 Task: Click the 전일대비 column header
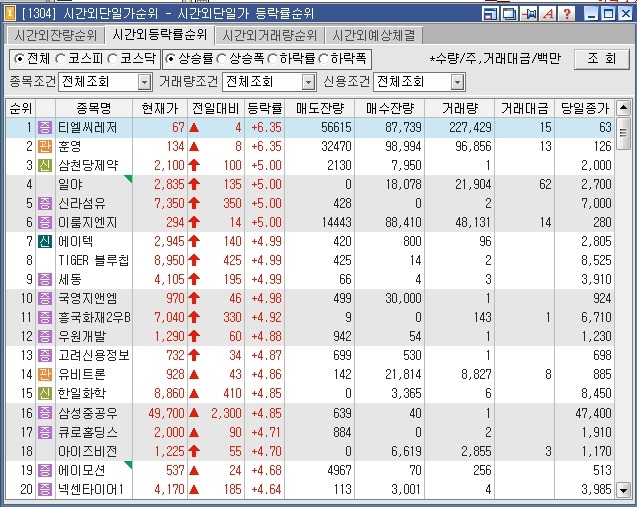216,108
